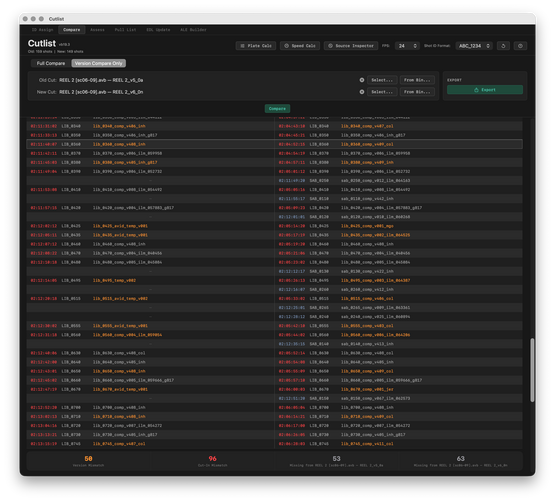555x502 pixels.
Task: Select Version Compare Only mode
Action: click(x=99, y=63)
